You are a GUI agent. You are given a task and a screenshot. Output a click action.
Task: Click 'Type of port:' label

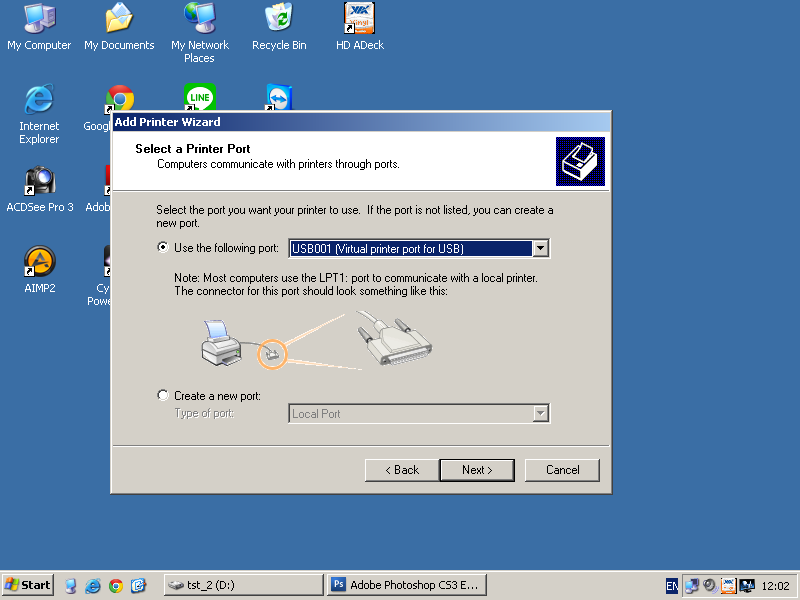tap(204, 413)
